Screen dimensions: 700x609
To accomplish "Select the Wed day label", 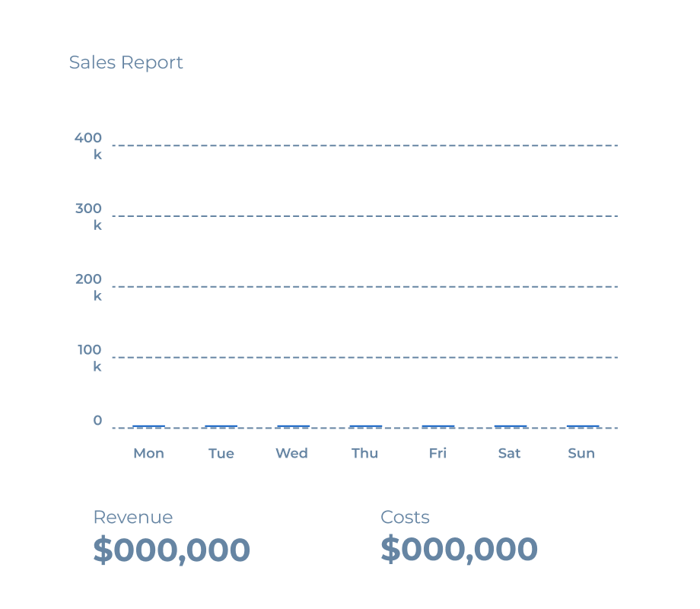I will click(x=291, y=453).
